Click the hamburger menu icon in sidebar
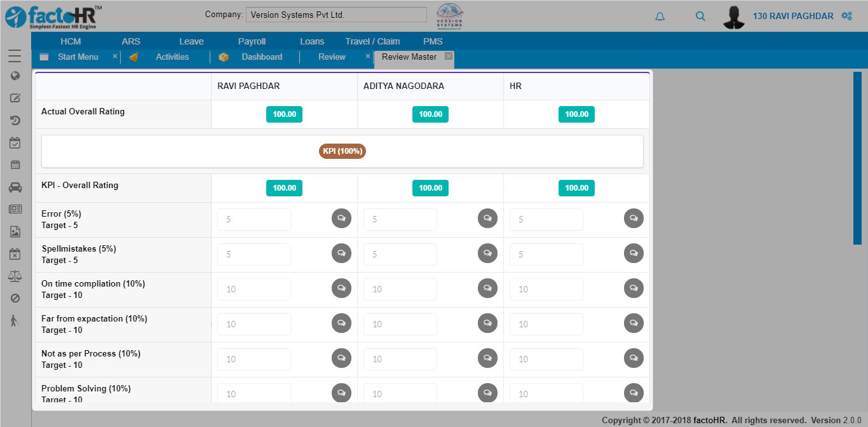 click(x=15, y=55)
